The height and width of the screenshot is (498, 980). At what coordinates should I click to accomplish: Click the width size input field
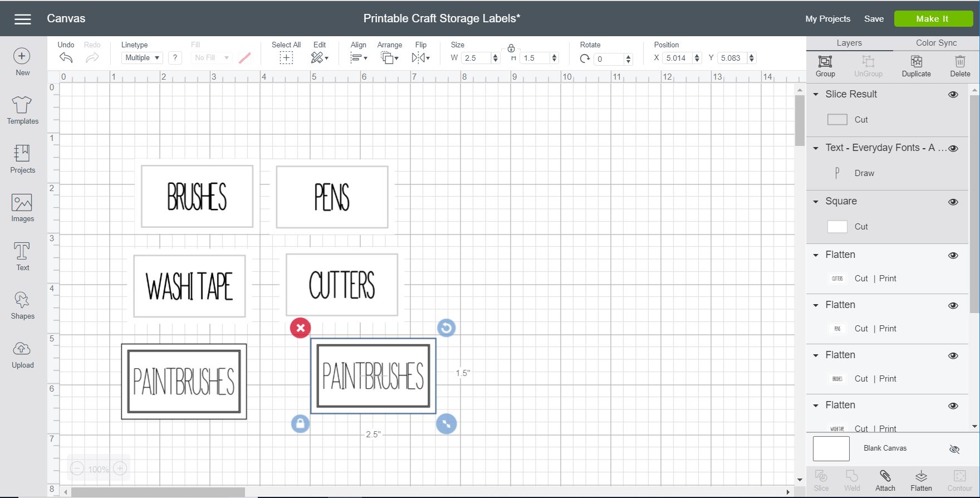476,58
